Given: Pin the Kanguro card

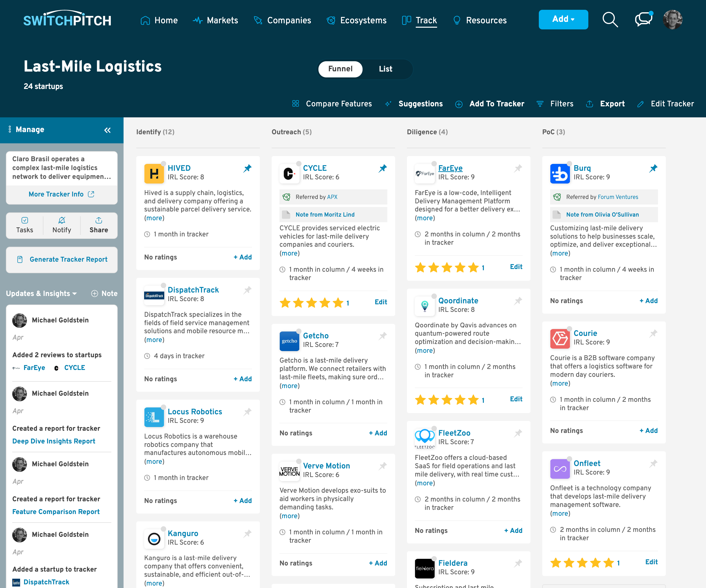Looking at the screenshot, I should (247, 533).
